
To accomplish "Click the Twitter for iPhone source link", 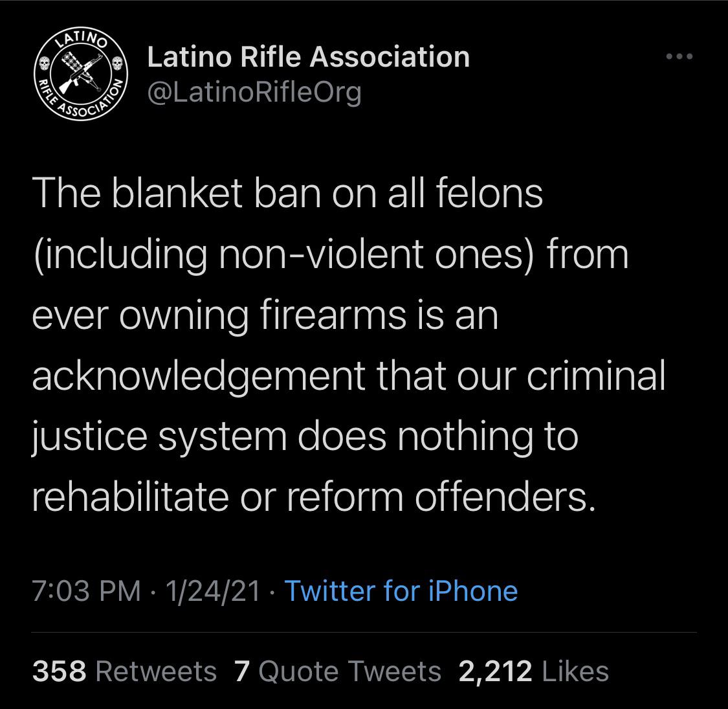I will (400, 591).
